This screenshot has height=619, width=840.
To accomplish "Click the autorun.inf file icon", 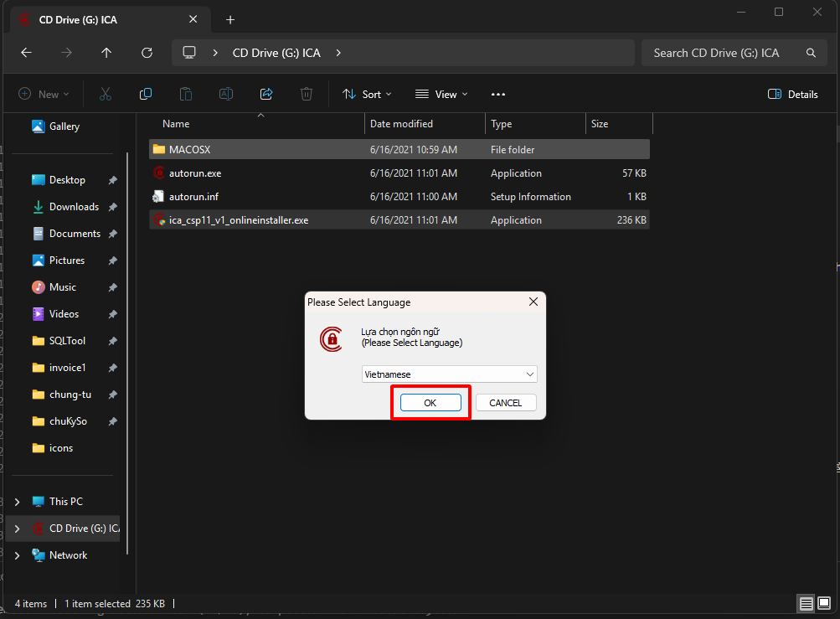I will click(158, 197).
